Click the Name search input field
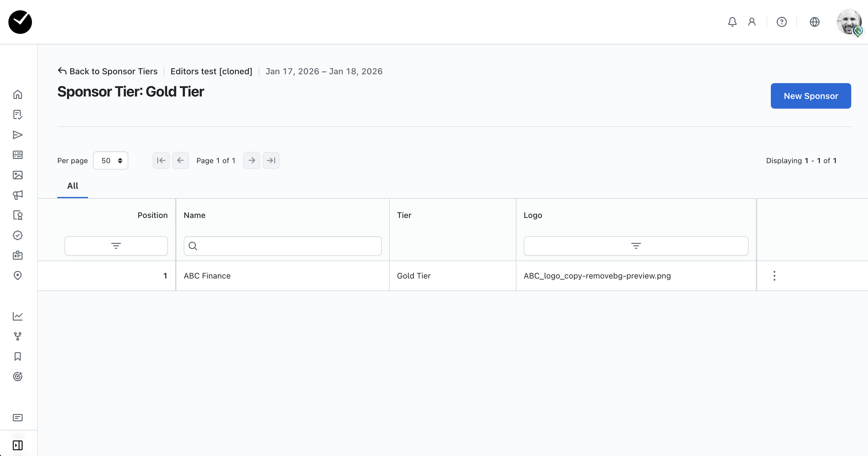This screenshot has height=456, width=868. tap(282, 246)
